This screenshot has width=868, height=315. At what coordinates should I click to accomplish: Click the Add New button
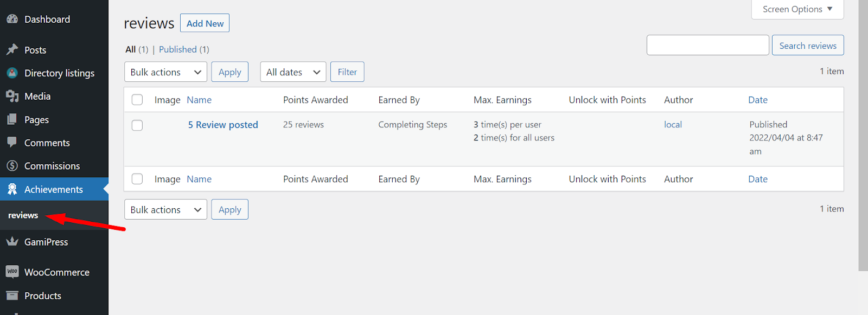pos(205,23)
